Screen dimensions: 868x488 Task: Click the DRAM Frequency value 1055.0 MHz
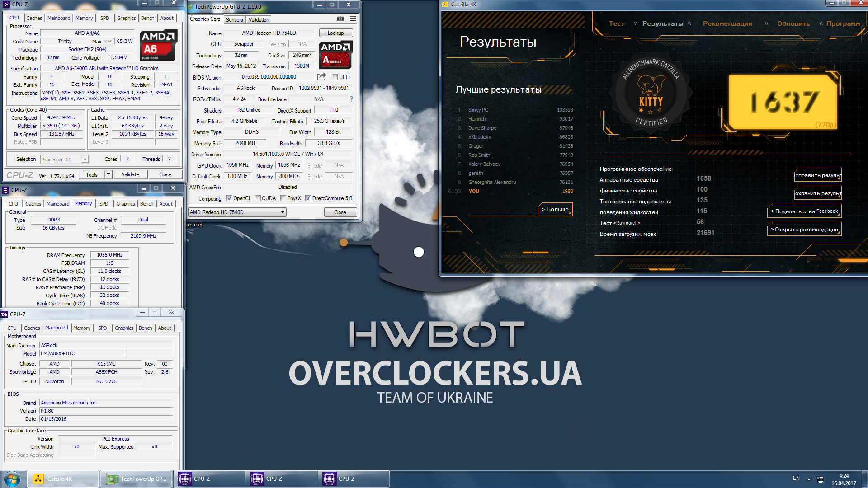109,255
